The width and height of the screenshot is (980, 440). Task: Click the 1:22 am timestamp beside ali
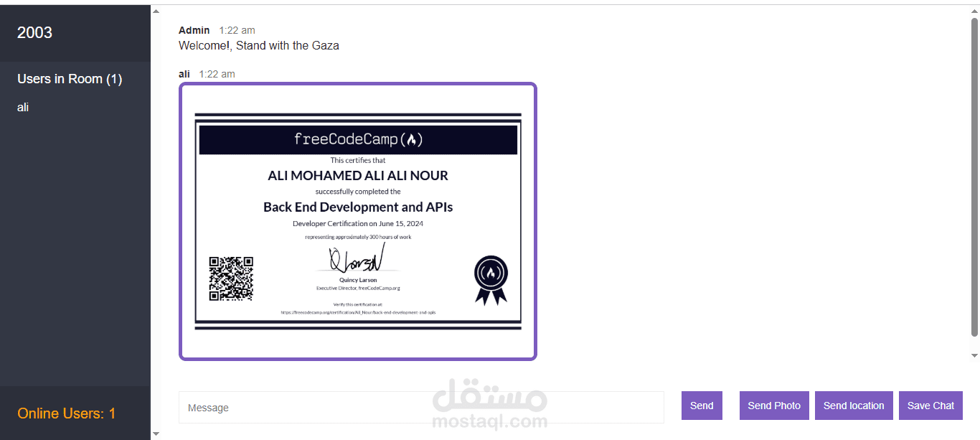217,74
